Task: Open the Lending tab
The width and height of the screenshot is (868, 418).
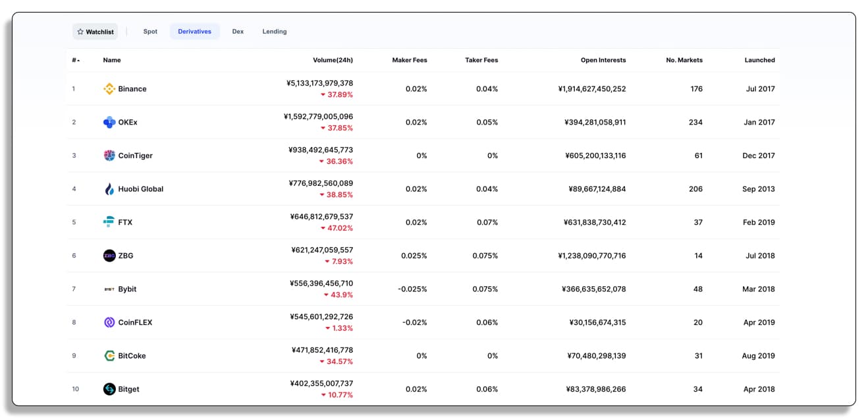Action: pyautogui.click(x=275, y=32)
